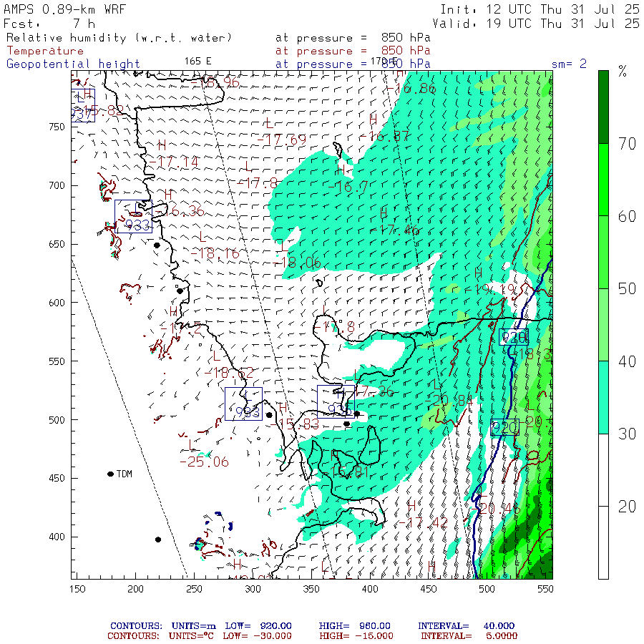Viewport: 644px width, 644px height.
Task: Click the '700' y-axis tick label
Action: coord(57,185)
